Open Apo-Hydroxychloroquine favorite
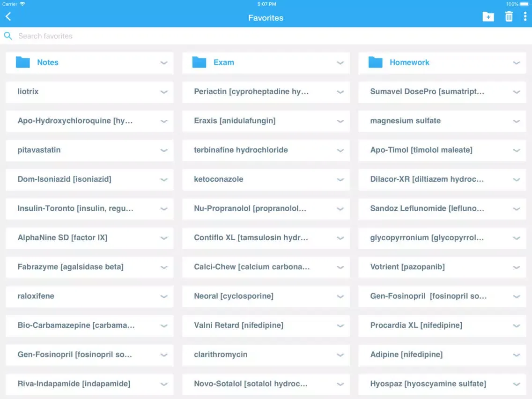 (89, 121)
